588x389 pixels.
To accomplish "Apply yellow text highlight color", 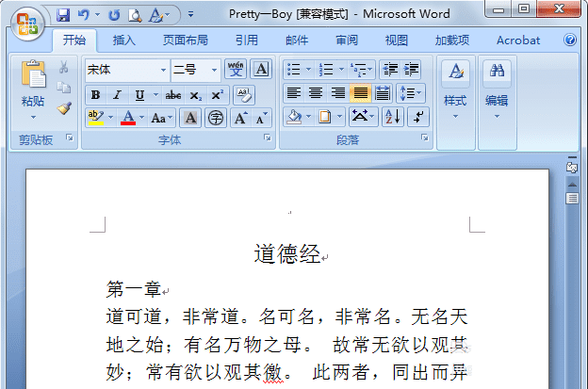I will click(x=95, y=118).
